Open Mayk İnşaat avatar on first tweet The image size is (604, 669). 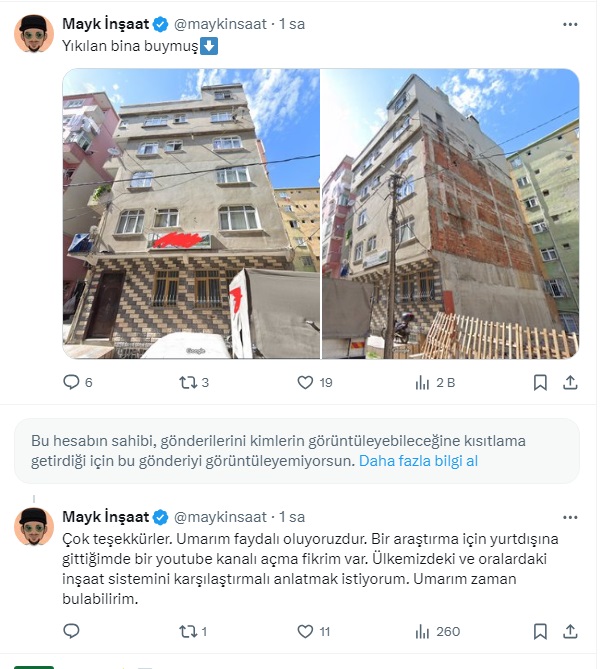(34, 34)
